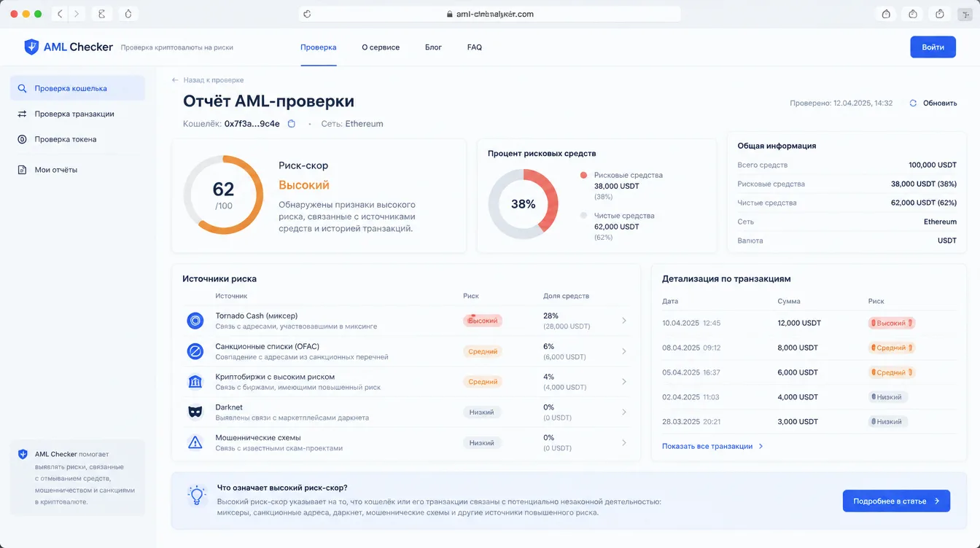The image size is (980, 548).
Task: Expand the Мошеннические схемы row chevron
Action: [624, 442]
